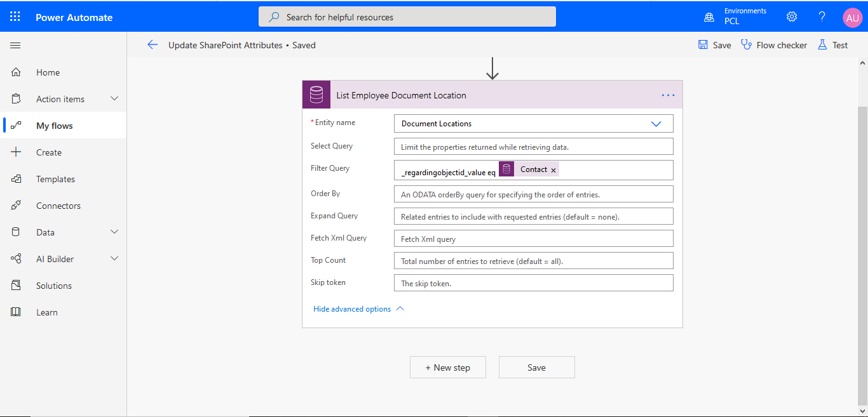Open Create in the sidebar
868x417 pixels.
pyautogui.click(x=64, y=152)
